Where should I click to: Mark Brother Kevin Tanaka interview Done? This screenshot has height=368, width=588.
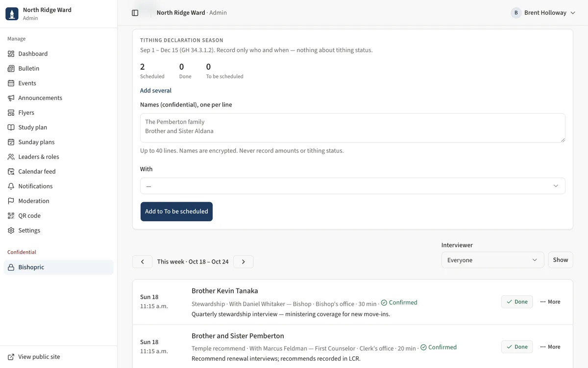click(x=517, y=302)
